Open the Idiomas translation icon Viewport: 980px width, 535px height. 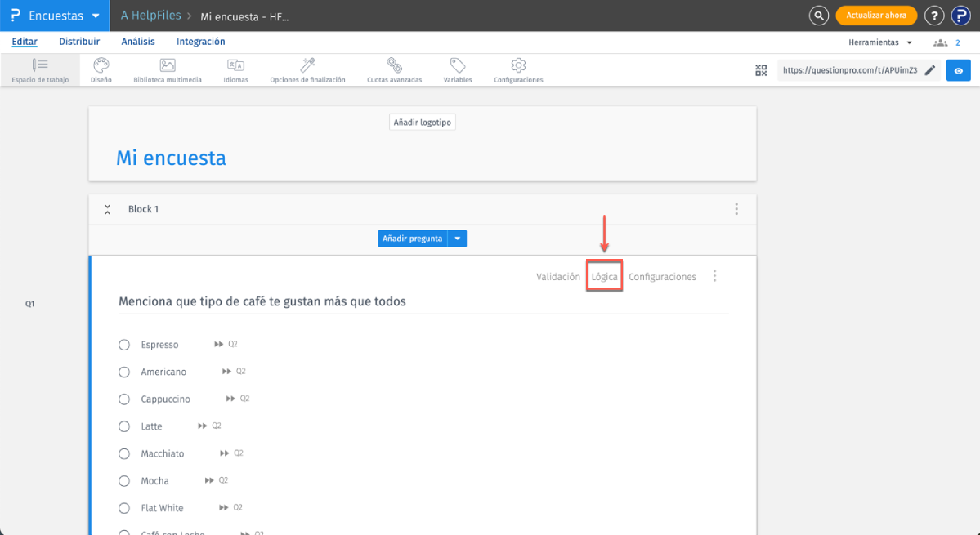tap(235, 65)
